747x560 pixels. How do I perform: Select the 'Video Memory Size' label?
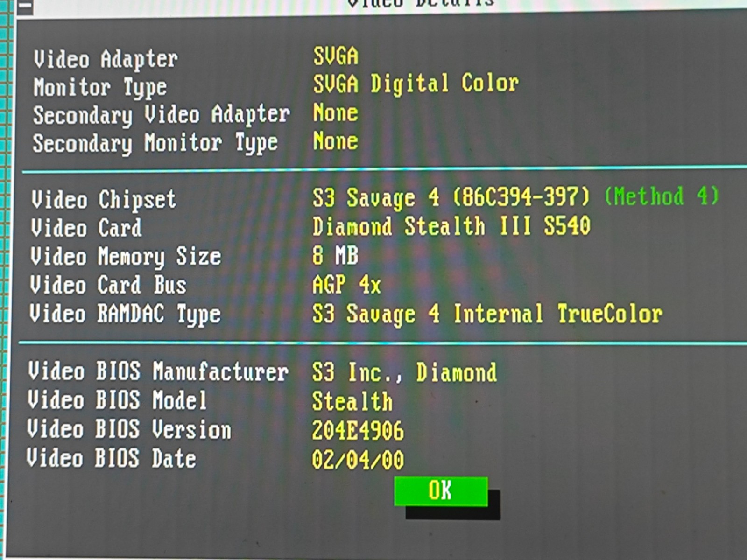126,257
